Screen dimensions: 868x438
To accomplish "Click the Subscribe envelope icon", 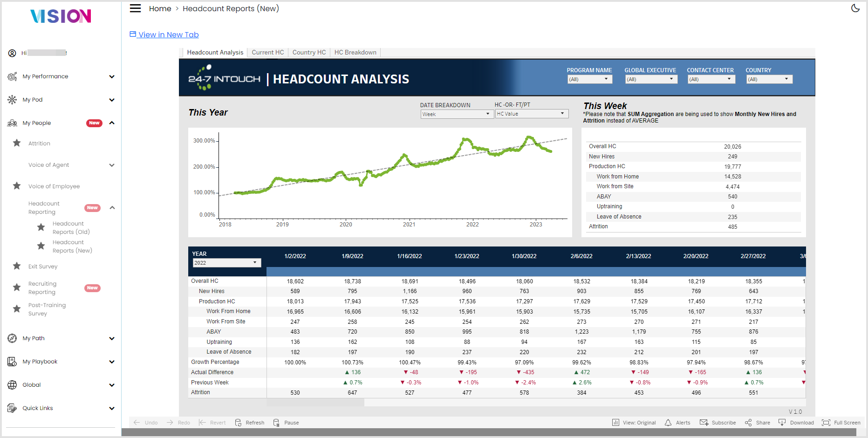I will (x=704, y=423).
